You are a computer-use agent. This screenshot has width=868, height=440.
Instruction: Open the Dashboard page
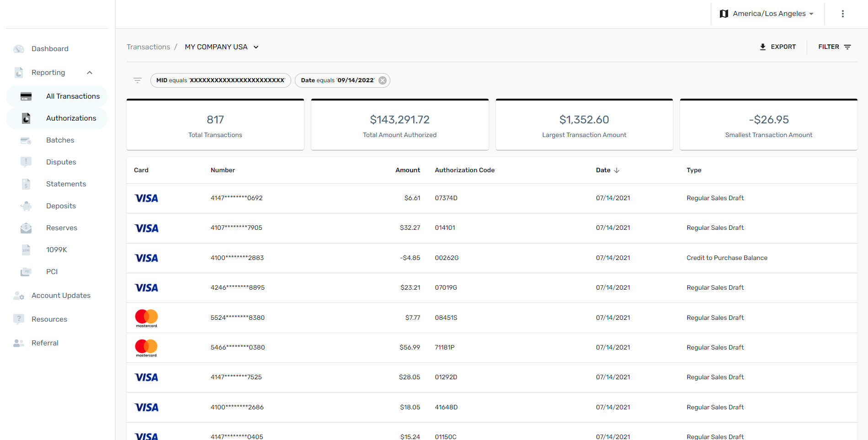click(50, 49)
